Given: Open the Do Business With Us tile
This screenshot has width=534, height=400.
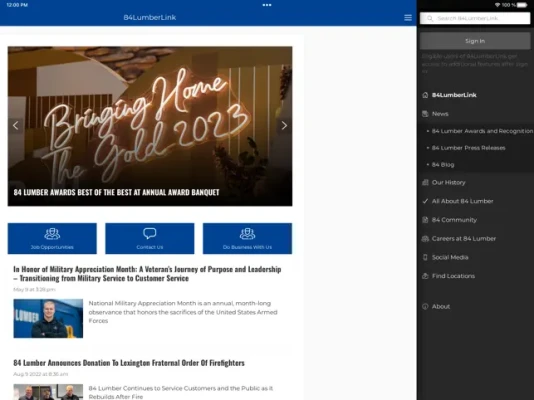Looking at the screenshot, I should pos(247,238).
